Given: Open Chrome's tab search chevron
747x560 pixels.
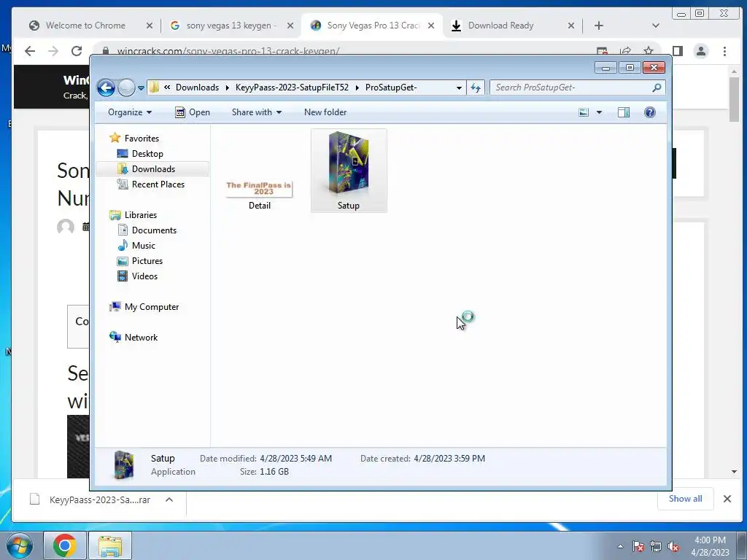Looking at the screenshot, I should coord(656,26).
